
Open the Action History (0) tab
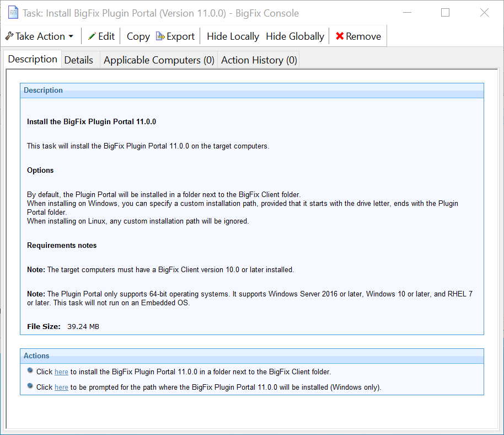coord(259,60)
